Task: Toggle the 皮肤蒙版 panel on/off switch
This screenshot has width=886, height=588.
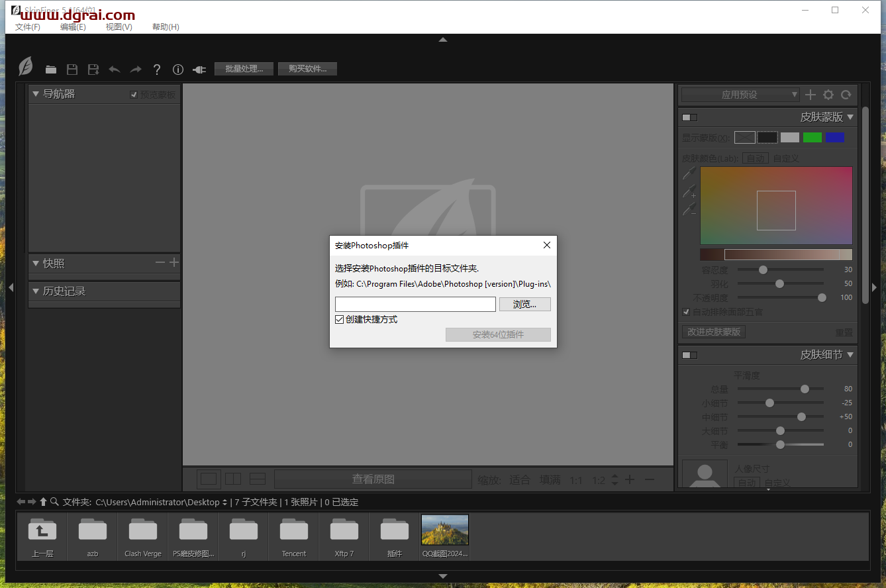Action: point(689,117)
